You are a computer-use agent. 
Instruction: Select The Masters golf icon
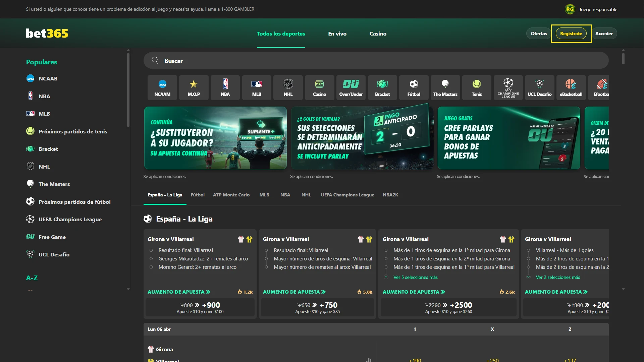445,87
